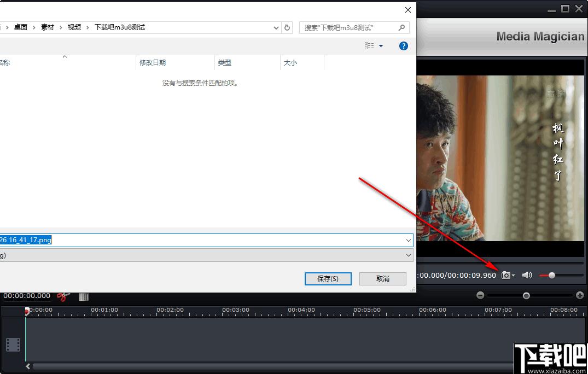Click the 00:05:00 mark on timeline ruler
Screen dimensions: 588x374
click(367, 310)
